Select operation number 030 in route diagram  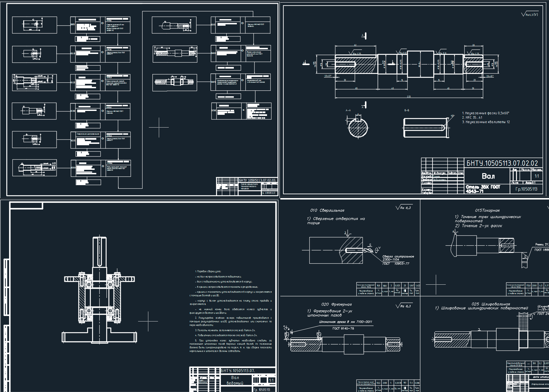[x=73, y=168]
